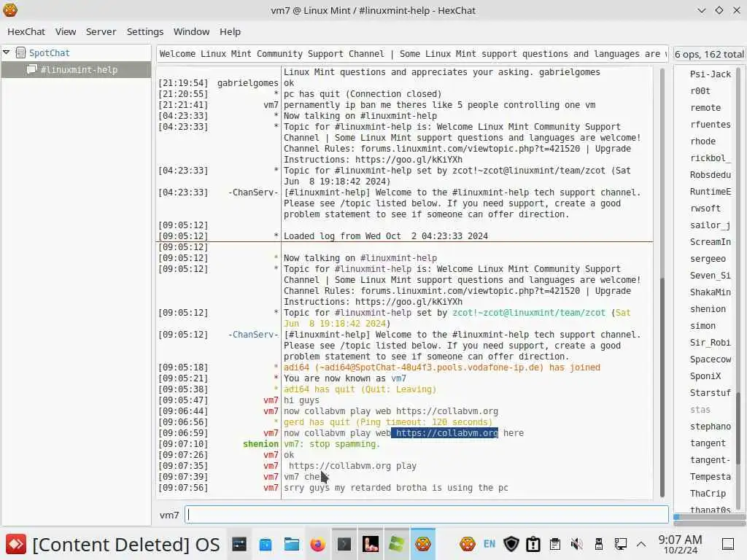Image resolution: width=747 pixels, height=560 pixels.
Task: Open the removable devices tray icon
Action: tap(599, 544)
